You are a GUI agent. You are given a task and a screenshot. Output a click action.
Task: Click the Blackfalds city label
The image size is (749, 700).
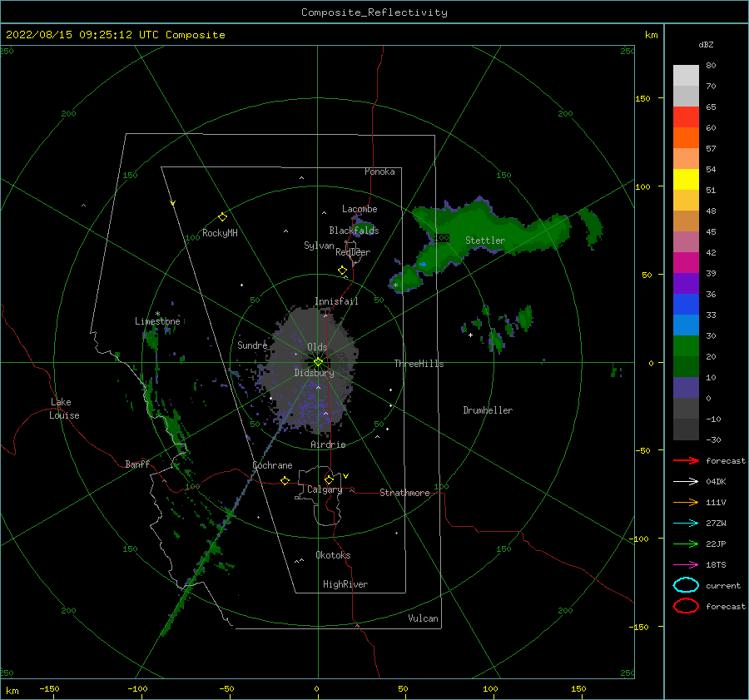click(354, 231)
